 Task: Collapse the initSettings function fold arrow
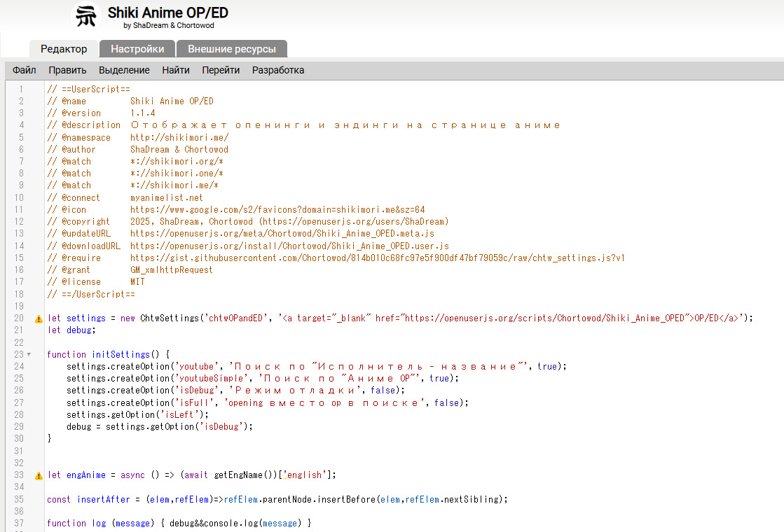(29, 354)
